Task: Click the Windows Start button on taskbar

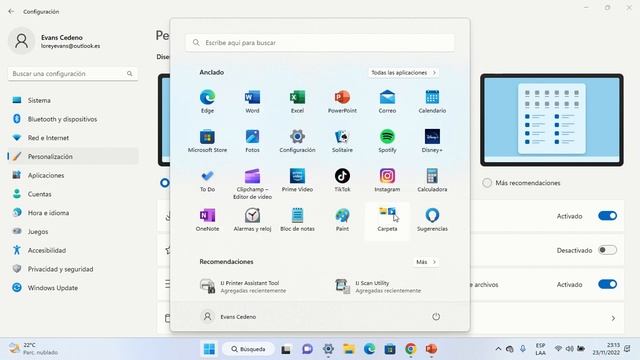Action: point(209,349)
